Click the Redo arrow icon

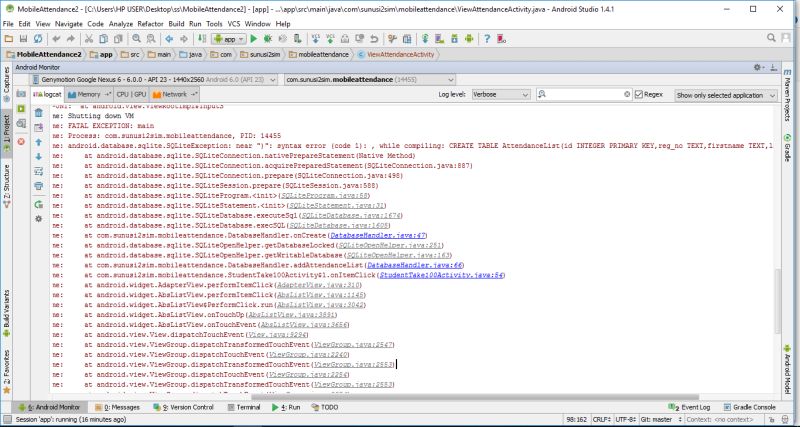point(70,39)
